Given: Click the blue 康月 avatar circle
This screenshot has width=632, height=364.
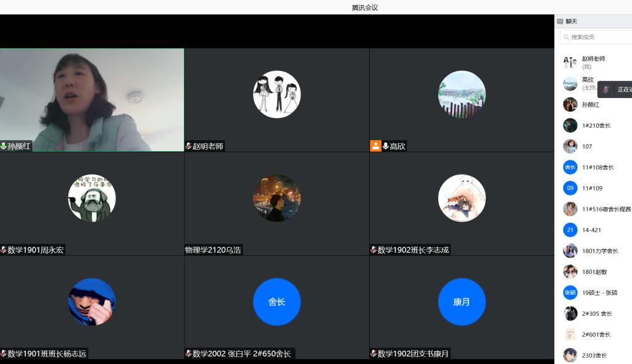Looking at the screenshot, I should 462,302.
